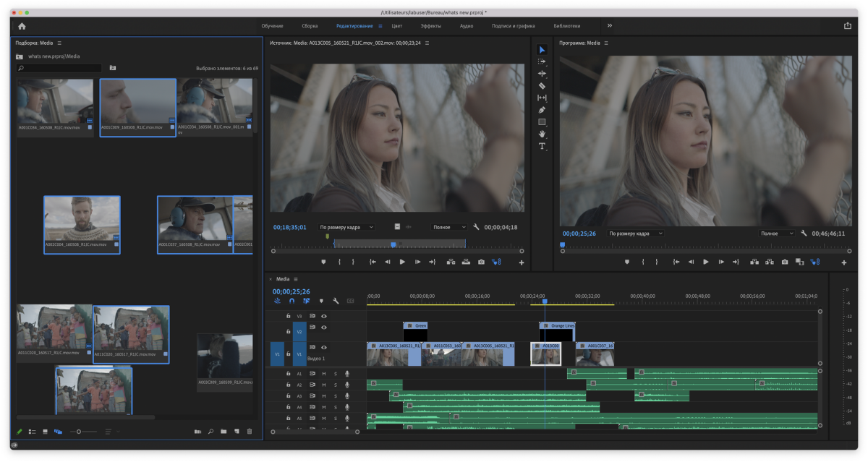Open workspace overflow chevrons menu
This screenshot has height=462, width=868.
click(x=610, y=26)
